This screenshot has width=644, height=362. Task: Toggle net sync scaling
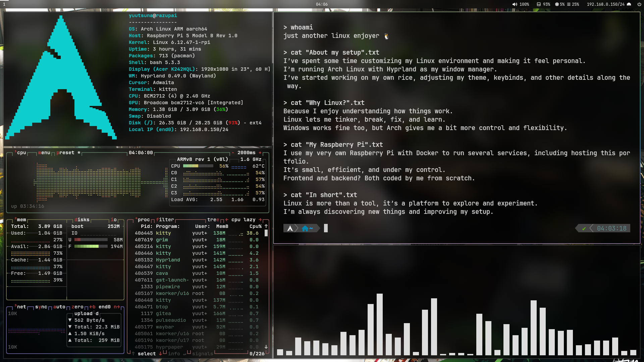click(x=41, y=307)
